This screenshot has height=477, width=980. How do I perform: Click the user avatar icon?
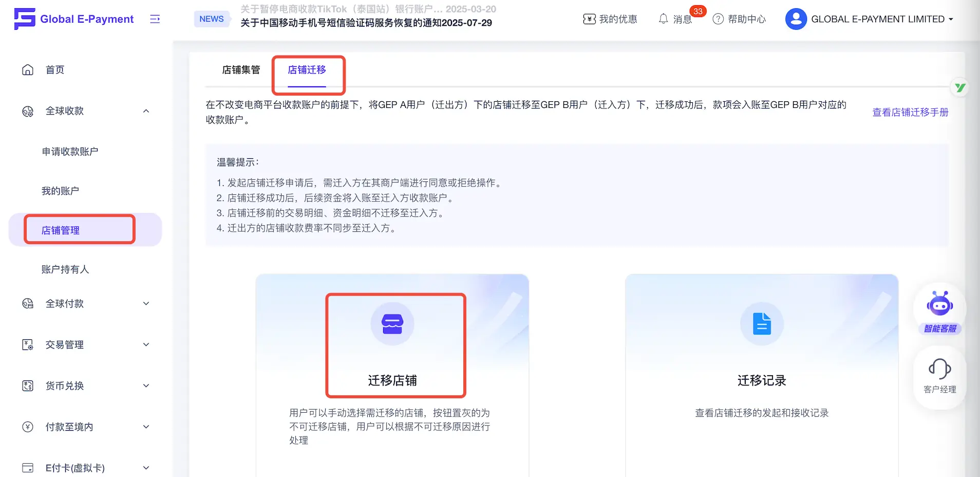(x=796, y=19)
